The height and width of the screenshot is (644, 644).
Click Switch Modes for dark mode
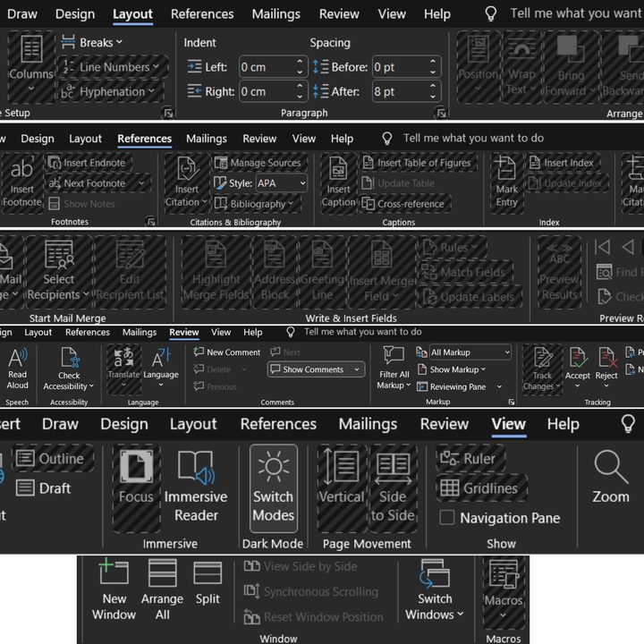(x=274, y=488)
